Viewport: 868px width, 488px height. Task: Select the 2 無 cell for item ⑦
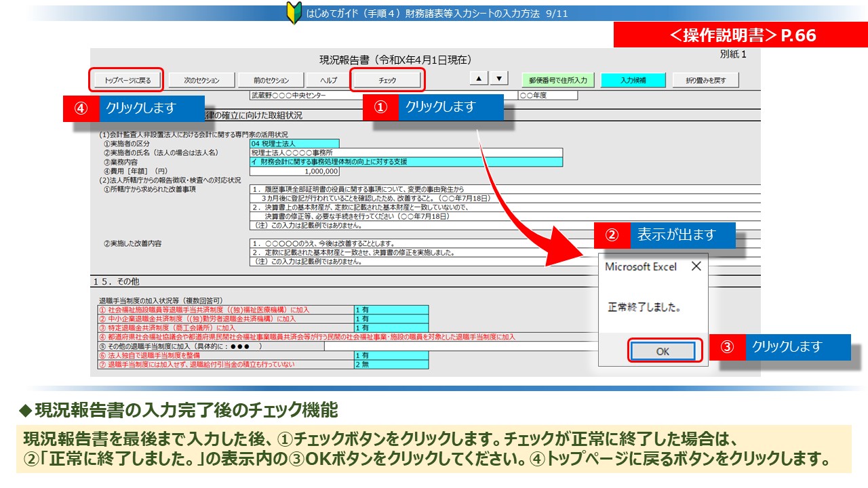tap(391, 365)
